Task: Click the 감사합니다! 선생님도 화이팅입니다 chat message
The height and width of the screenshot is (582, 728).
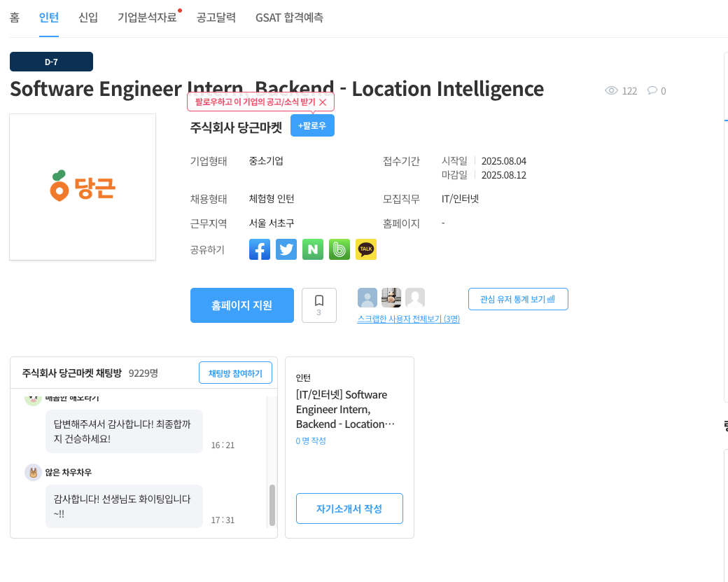Action: pyautogui.click(x=124, y=506)
